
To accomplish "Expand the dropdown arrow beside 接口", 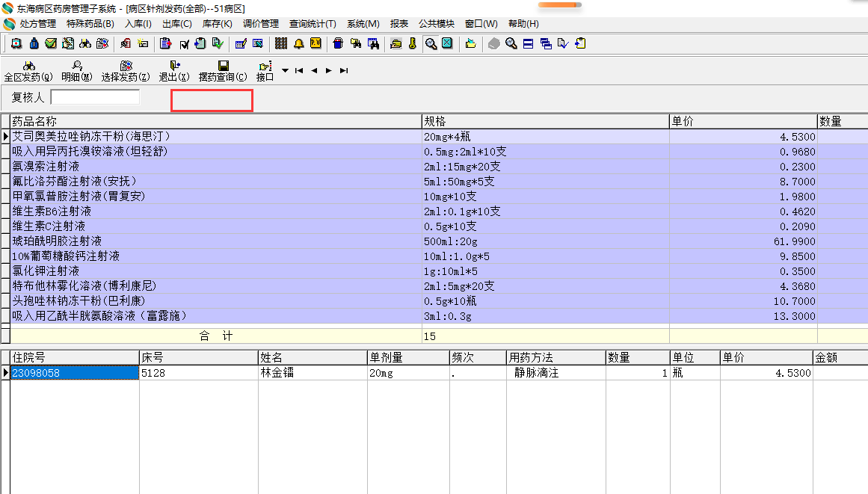I will pos(285,71).
